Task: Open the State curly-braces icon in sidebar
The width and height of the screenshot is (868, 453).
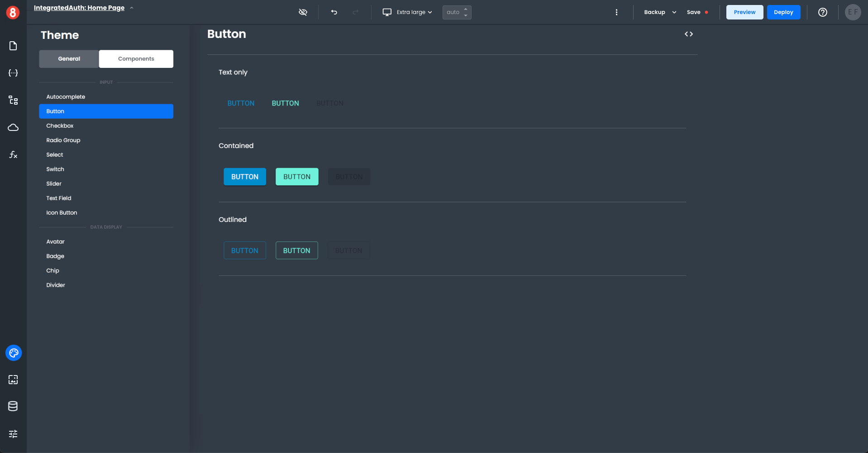Action: (x=13, y=73)
